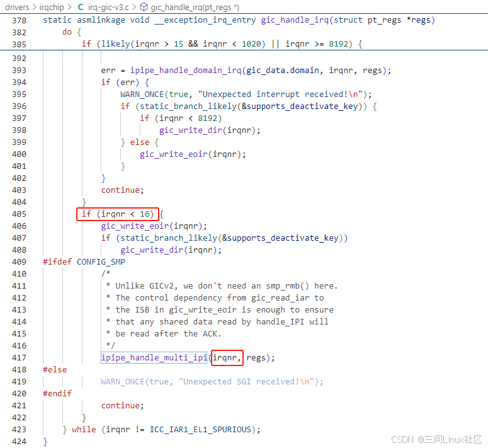Click 'if (irqnr < 16)' on line 405
Viewport: 488px width, 448px height.
tap(118, 214)
